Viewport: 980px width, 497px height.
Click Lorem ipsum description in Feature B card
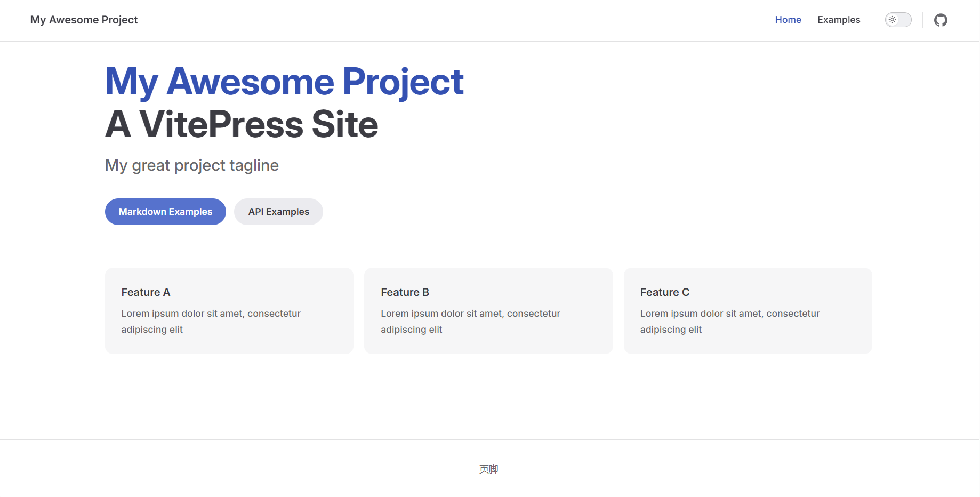pos(470,322)
